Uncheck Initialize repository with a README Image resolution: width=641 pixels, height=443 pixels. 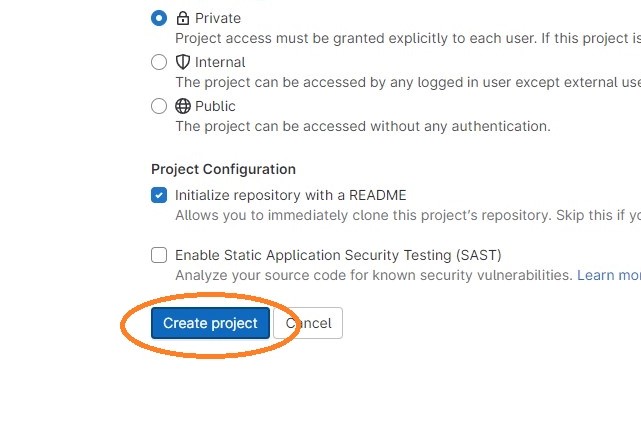pyautogui.click(x=159, y=195)
